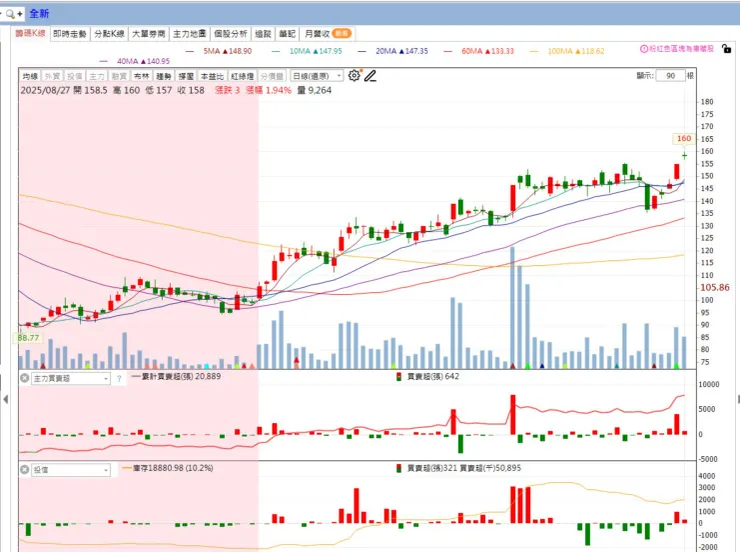The width and height of the screenshot is (740, 552).
Task: Toggle the 融資 overlay button
Action: pyautogui.click(x=118, y=76)
